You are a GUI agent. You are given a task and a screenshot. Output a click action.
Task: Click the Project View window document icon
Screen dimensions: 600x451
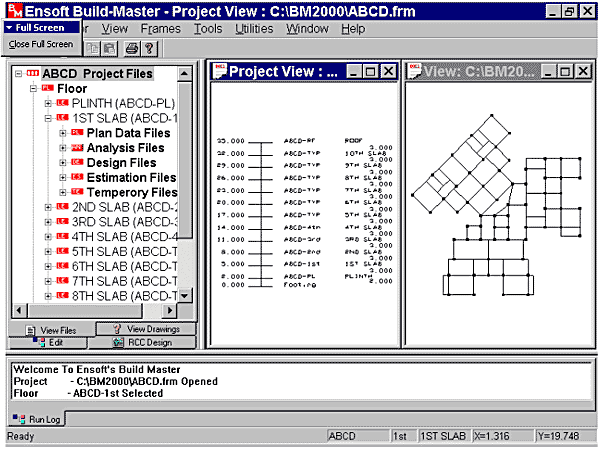click(218, 71)
